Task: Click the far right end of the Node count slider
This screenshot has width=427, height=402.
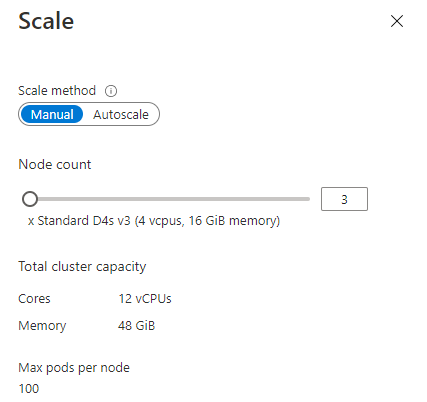Action: pos(309,199)
